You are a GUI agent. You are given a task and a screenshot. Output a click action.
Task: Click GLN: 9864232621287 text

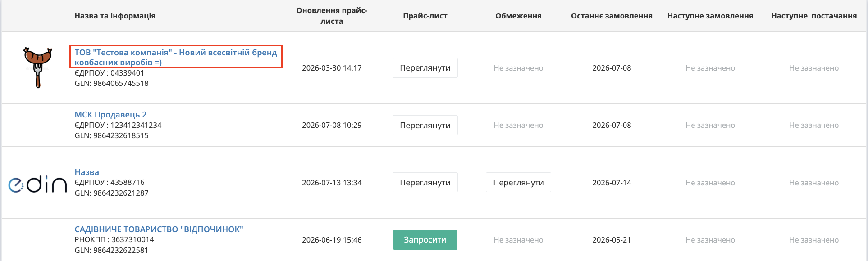[x=111, y=193]
